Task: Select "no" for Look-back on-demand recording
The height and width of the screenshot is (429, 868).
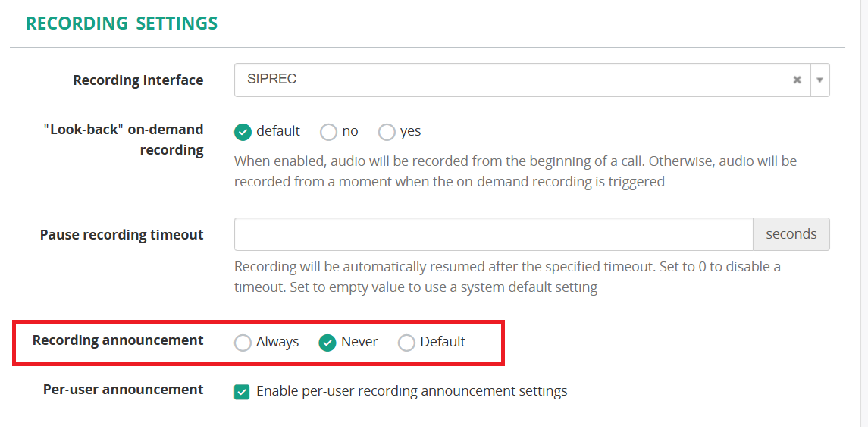Action: pyautogui.click(x=328, y=132)
